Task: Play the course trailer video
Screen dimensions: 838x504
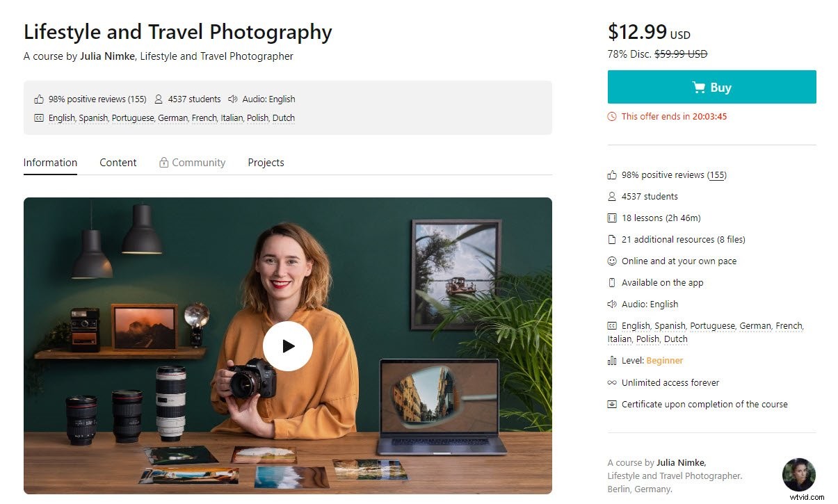Action: [287, 346]
